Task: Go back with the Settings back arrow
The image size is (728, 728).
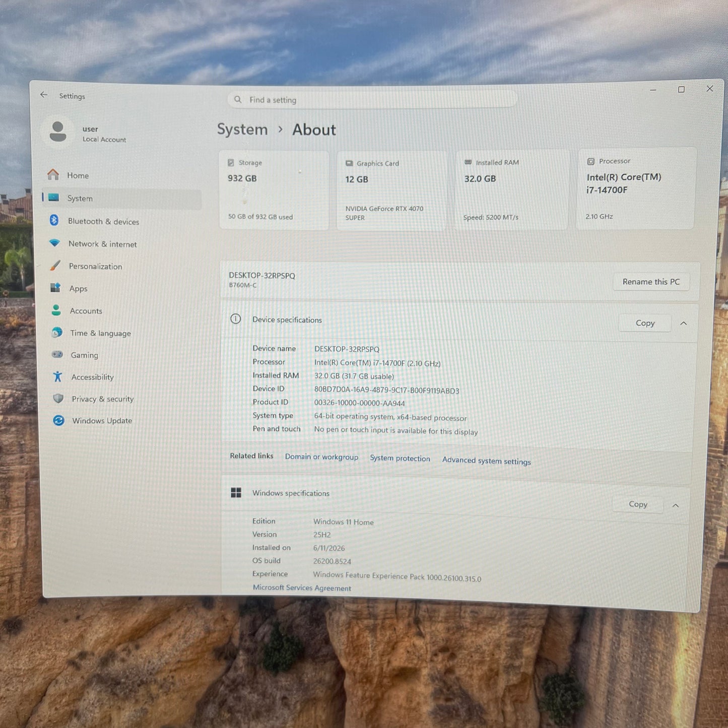Action: [44, 95]
